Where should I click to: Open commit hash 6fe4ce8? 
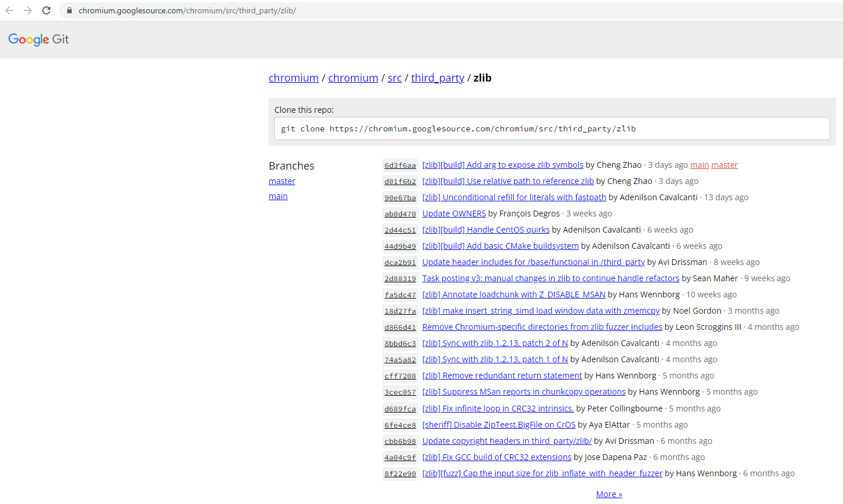(400, 425)
